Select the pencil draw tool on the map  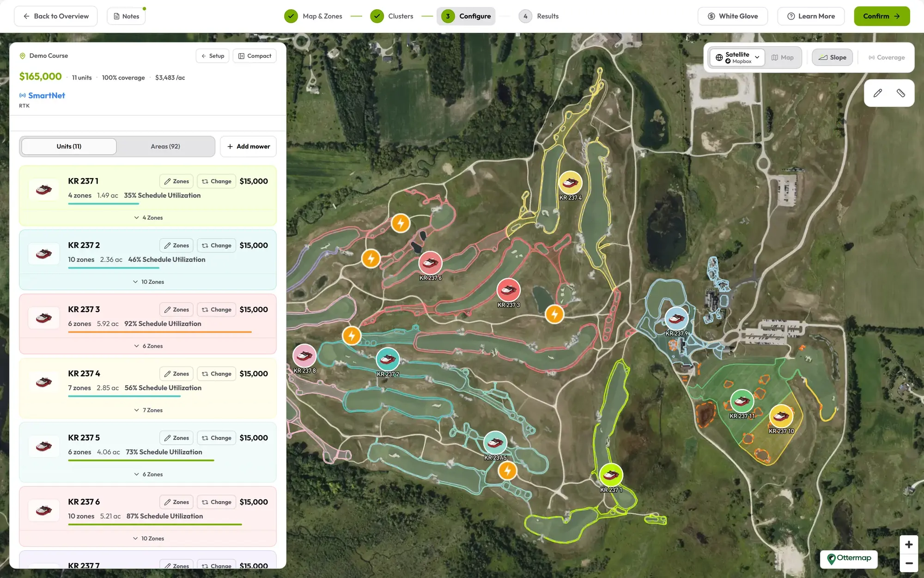(877, 93)
